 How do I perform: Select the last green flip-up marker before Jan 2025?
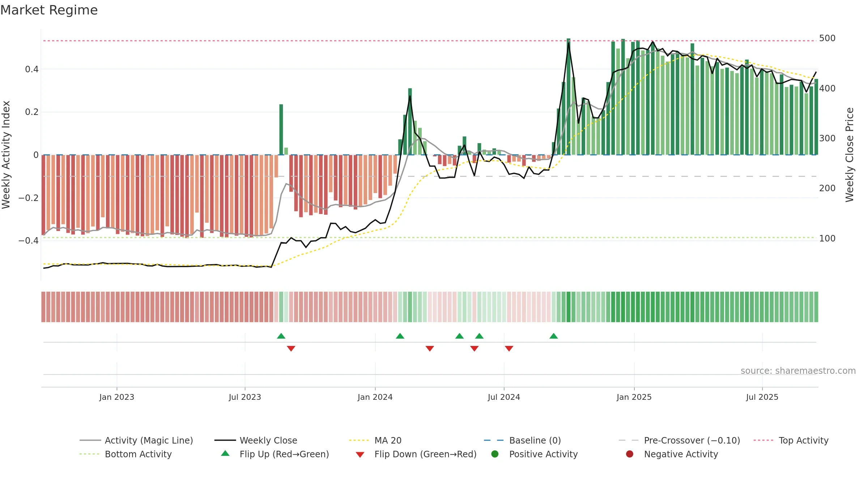click(554, 336)
